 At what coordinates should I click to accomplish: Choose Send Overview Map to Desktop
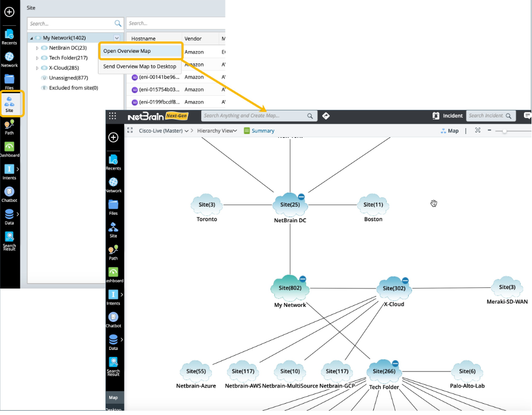click(140, 66)
